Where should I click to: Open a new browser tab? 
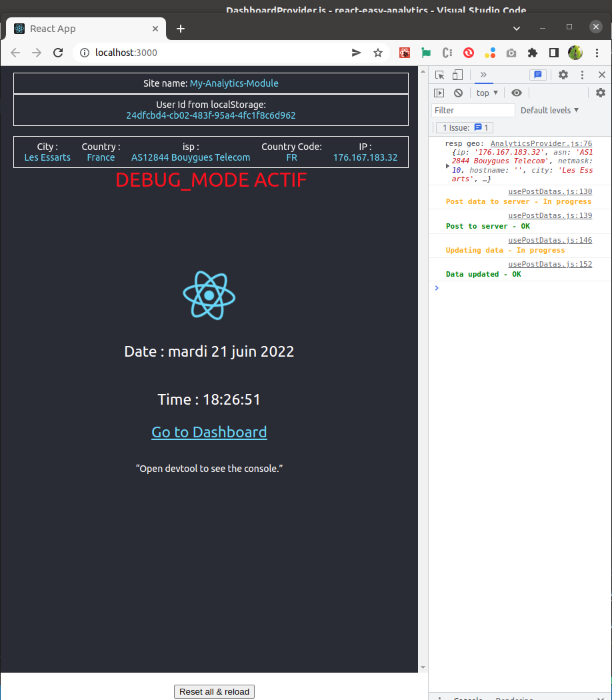tap(181, 29)
